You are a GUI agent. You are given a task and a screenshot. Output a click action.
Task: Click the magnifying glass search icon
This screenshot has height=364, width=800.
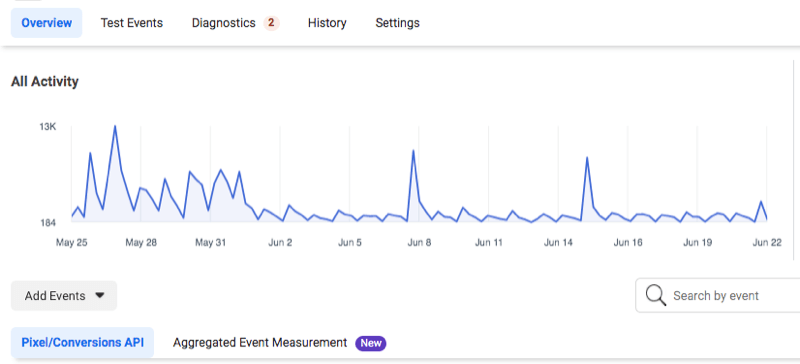pyautogui.click(x=656, y=295)
